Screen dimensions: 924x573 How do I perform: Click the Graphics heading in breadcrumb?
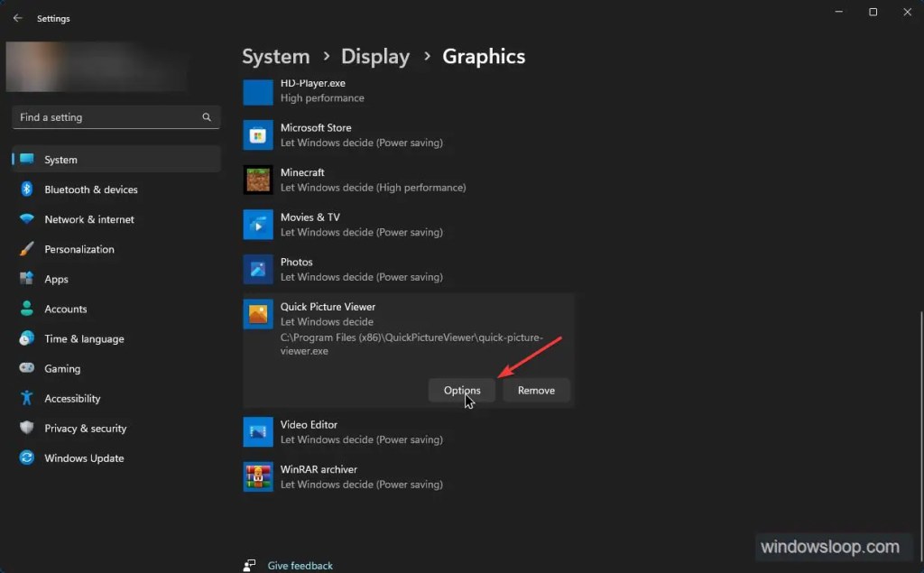484,57
